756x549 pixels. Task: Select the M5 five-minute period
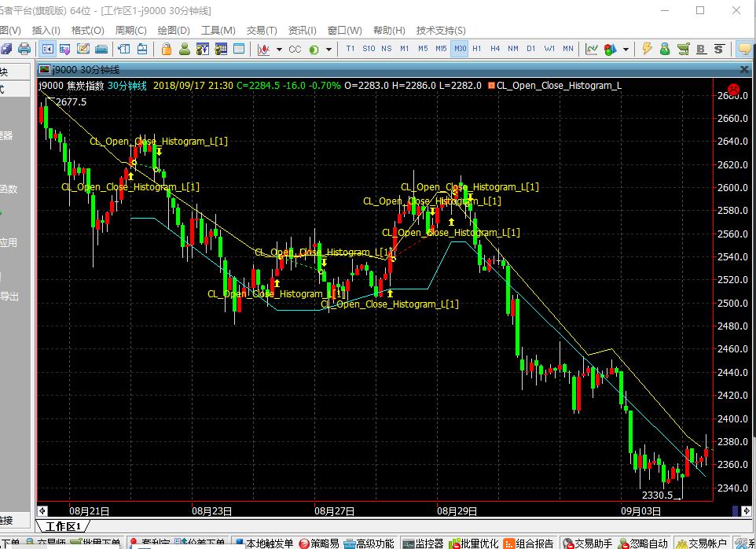pyautogui.click(x=423, y=49)
